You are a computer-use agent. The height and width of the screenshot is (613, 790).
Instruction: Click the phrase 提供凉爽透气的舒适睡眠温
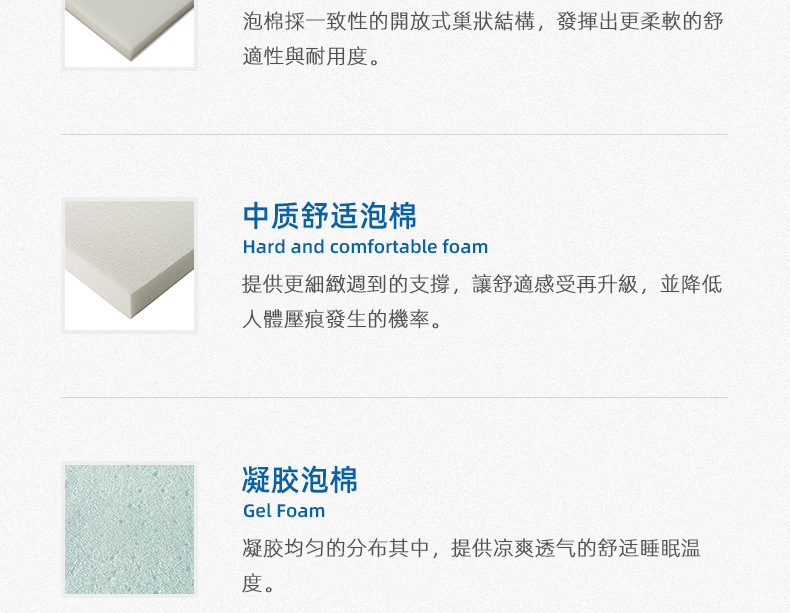click(575, 548)
